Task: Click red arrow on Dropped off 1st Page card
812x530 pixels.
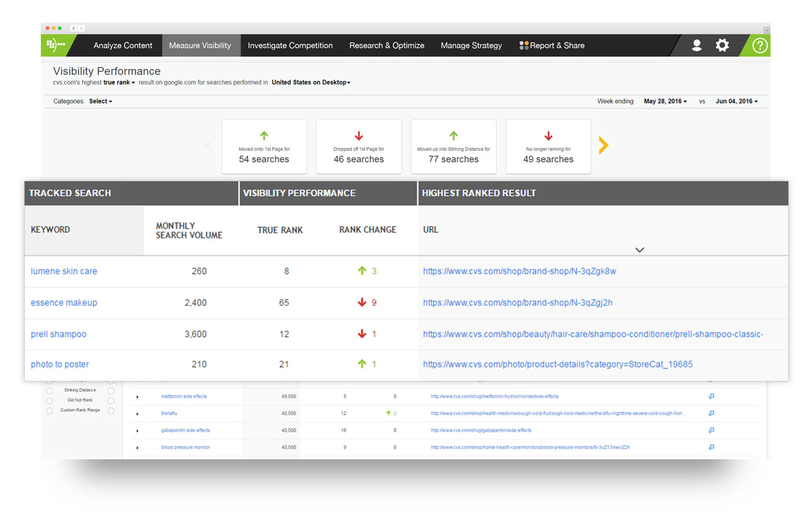Action: pos(359,136)
